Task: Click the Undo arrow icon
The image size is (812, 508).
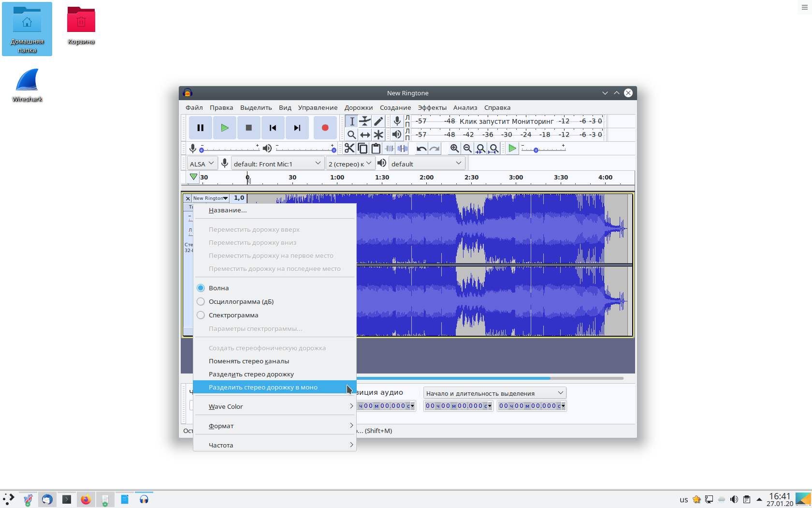Action: point(421,149)
